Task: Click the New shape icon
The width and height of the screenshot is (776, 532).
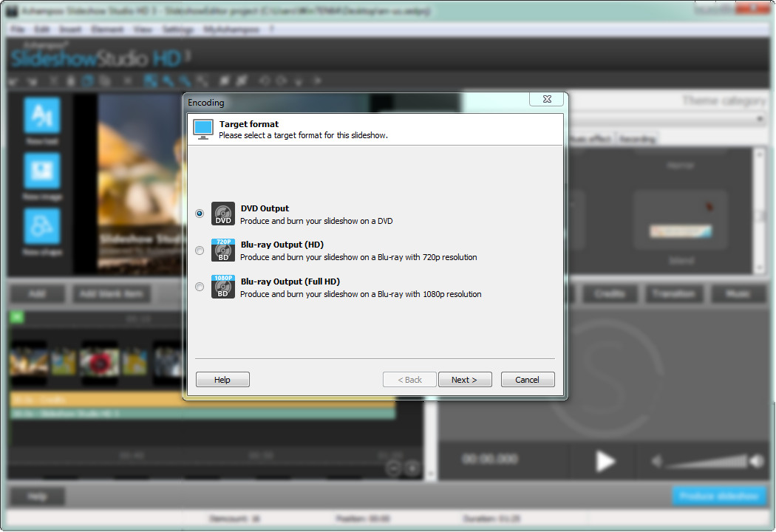Action: pyautogui.click(x=42, y=226)
